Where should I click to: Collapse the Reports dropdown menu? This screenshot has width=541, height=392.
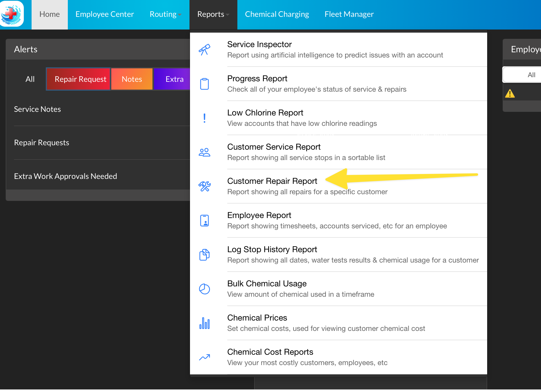[x=213, y=14]
